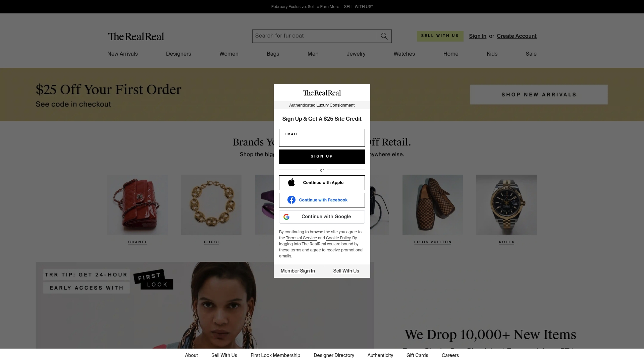This screenshot has height=362, width=644.
Task: Open the Sale section
Action: [531, 54]
